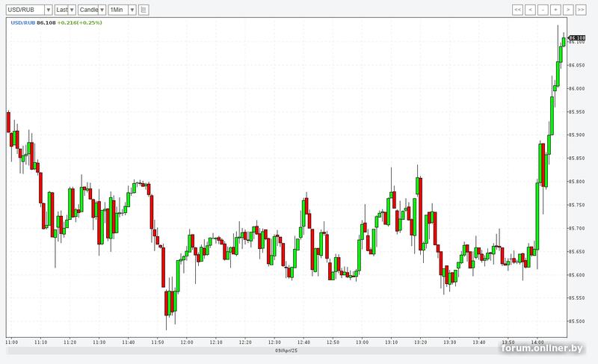The width and height of the screenshot is (598, 364).
Task: Step chart back with < button
Action: coord(530,10)
